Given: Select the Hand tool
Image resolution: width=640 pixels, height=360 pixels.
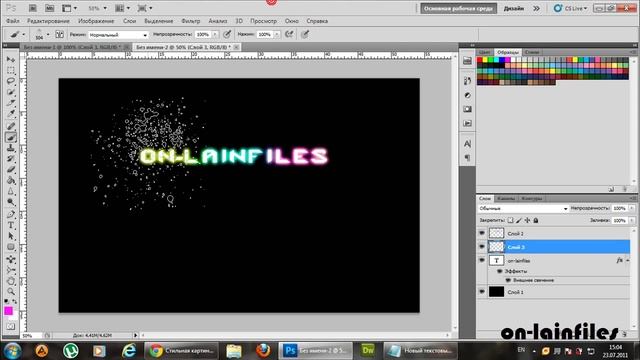Looking at the screenshot, I should click(11, 281).
